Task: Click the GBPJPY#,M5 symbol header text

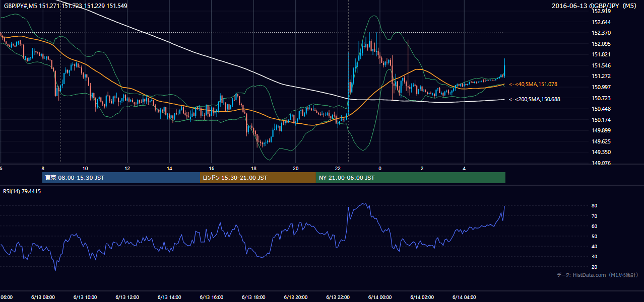Action: [x=66, y=6]
